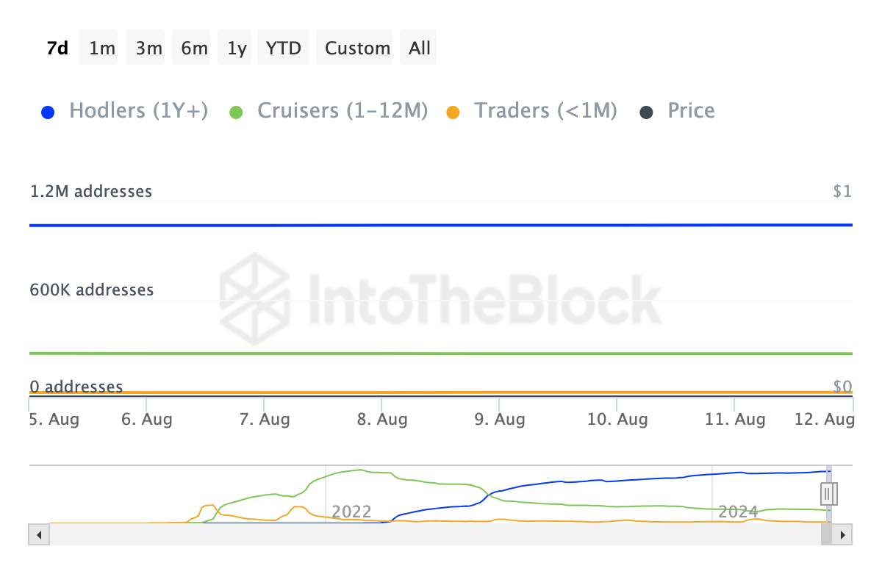
Task: Switch to 1m time range
Action: point(102,49)
